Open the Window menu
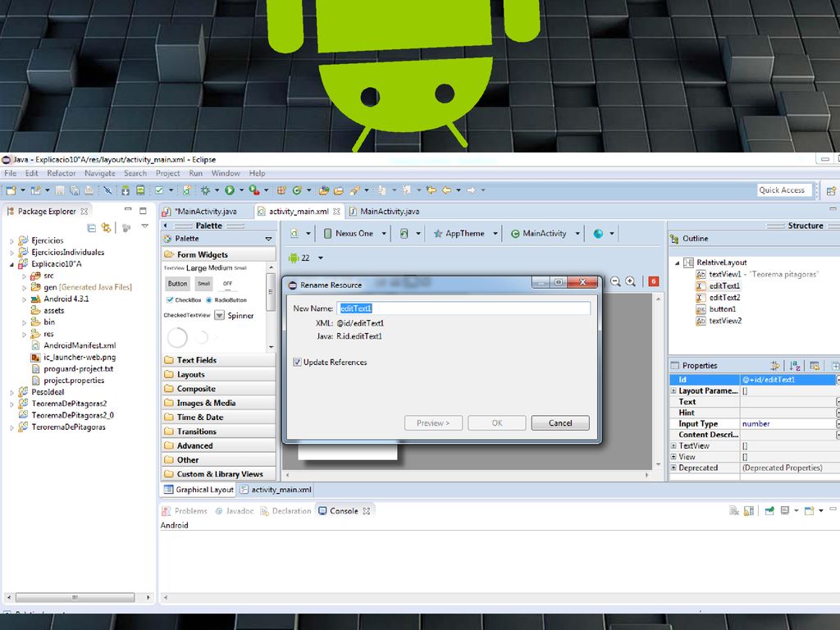The image size is (840, 630). click(226, 174)
